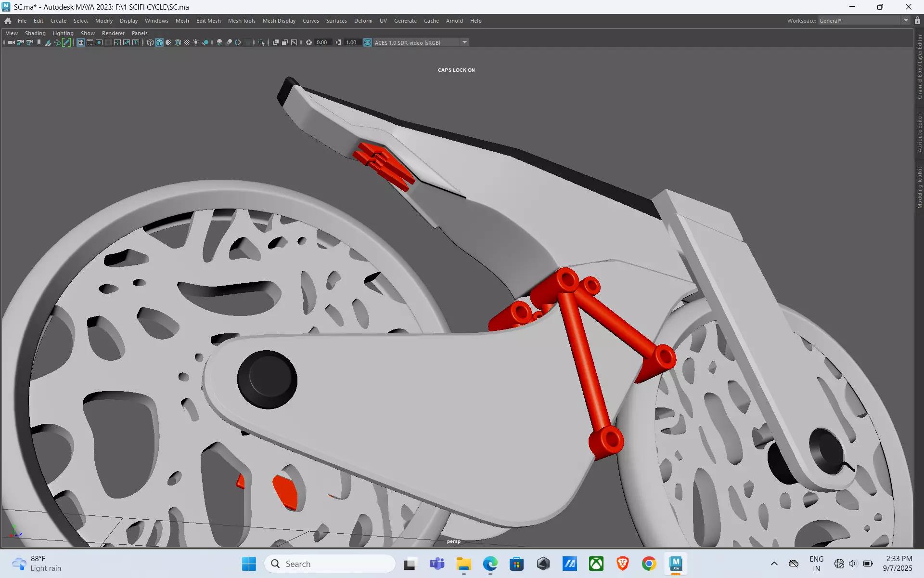Viewport: 924px width, 578px height.
Task: Click the Use All Lights bulb icon
Action: [196, 42]
